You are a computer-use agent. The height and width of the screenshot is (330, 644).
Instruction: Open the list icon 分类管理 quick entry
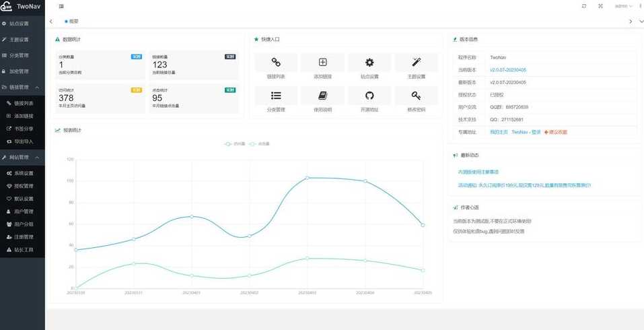(276, 100)
